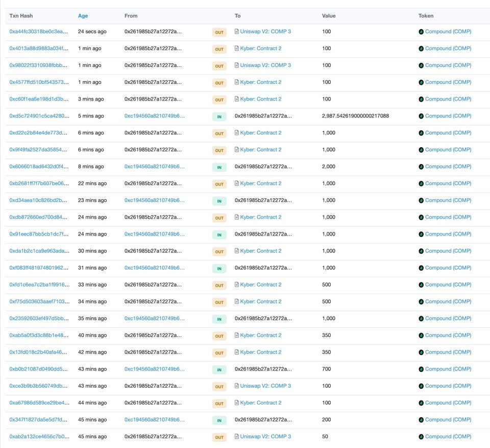
Task: Click Compound token icon in 23 mins ago row
Action: click(421, 201)
